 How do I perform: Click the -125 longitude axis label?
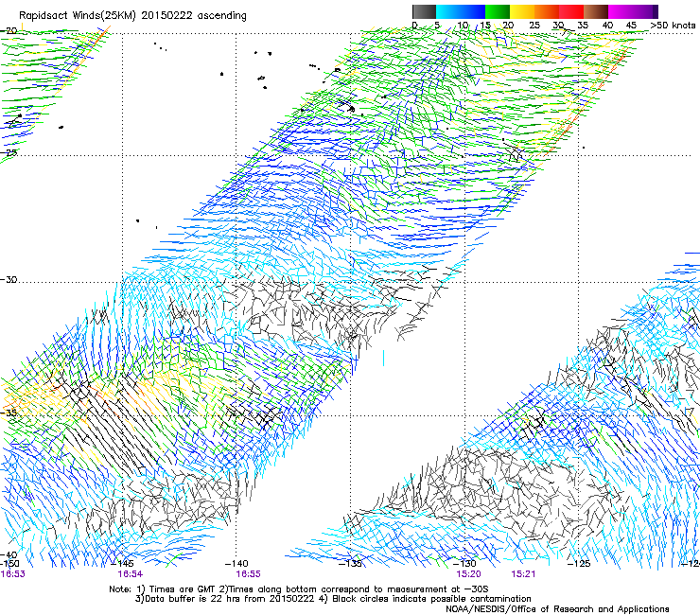pyautogui.click(x=579, y=564)
